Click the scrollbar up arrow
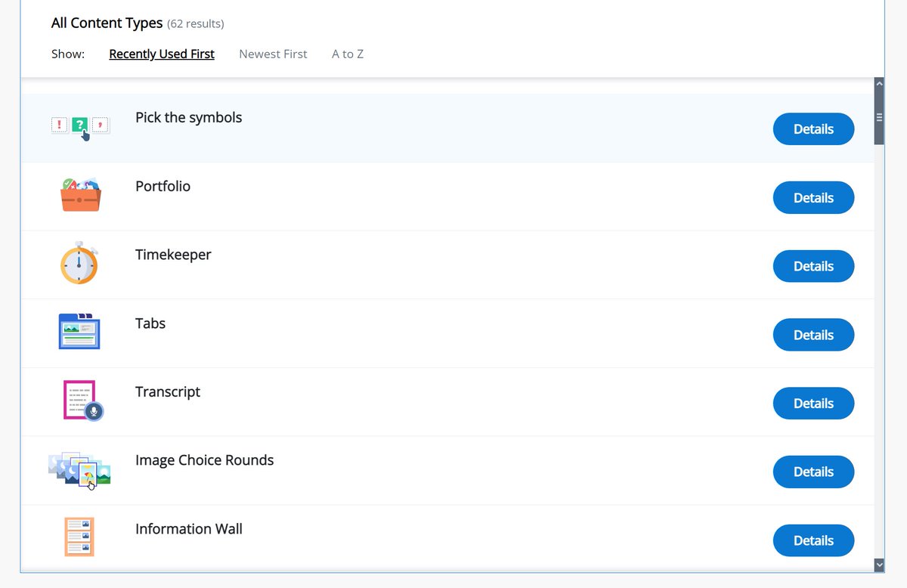The height and width of the screenshot is (588, 907). (879, 83)
